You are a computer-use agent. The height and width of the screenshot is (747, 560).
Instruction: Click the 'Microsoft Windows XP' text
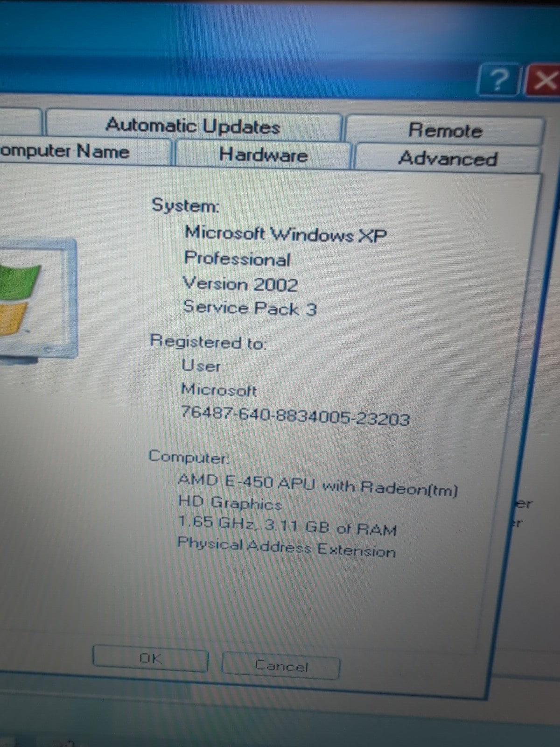(x=286, y=233)
